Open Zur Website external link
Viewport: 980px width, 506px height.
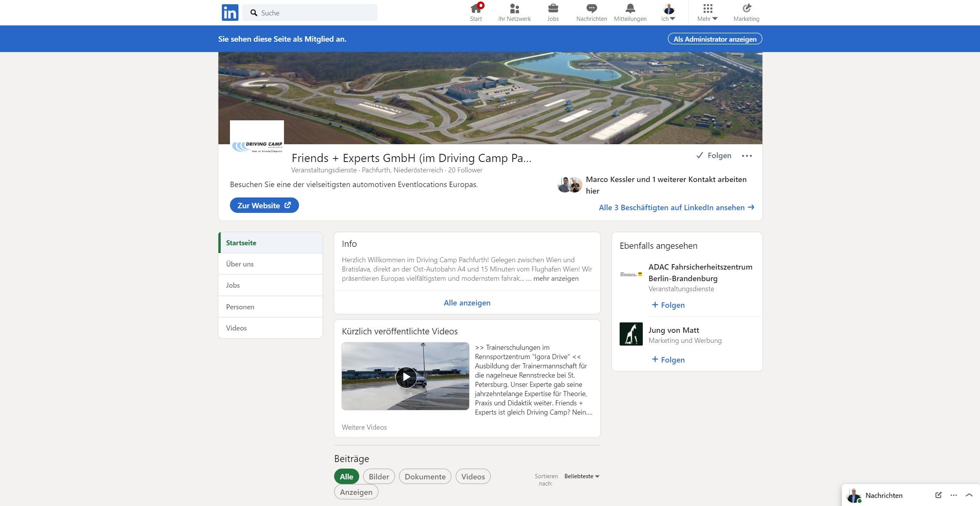coord(264,205)
